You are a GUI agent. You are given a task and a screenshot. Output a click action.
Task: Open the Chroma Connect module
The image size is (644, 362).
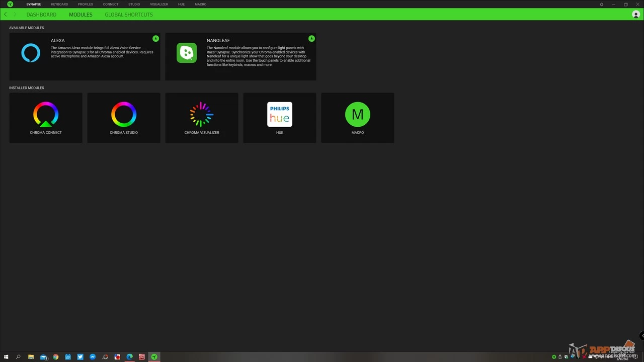(x=46, y=118)
